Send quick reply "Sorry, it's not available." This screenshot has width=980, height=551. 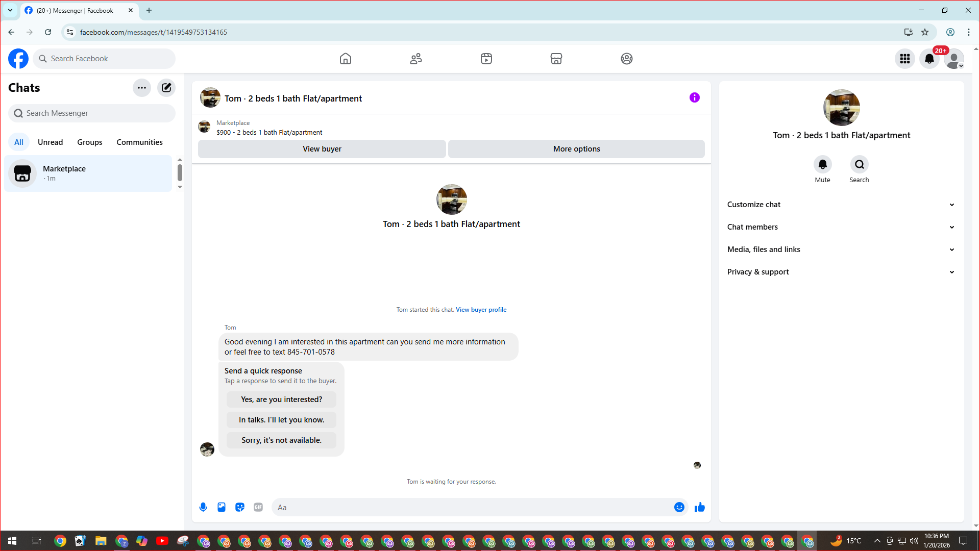click(282, 440)
